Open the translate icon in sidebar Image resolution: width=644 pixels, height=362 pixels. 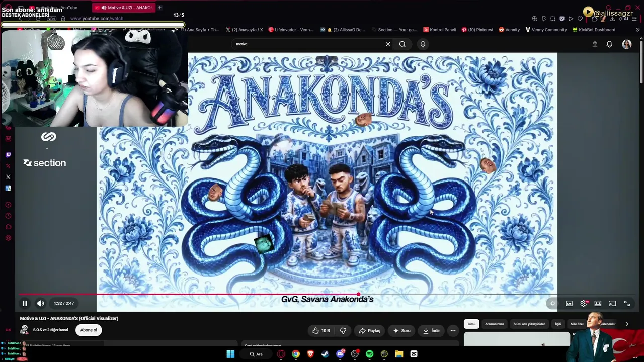[x=8, y=188]
